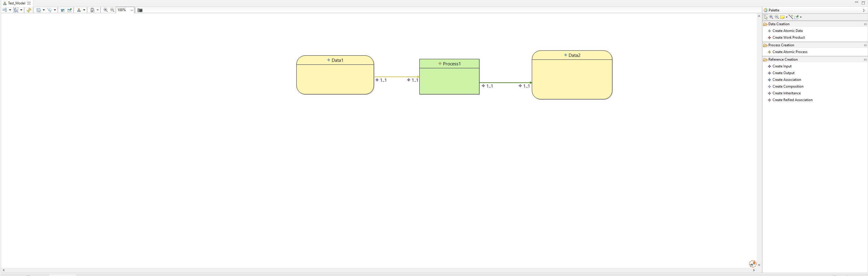Select the green Process1 node
Viewport: 868px width, 276px height.
tap(449, 77)
